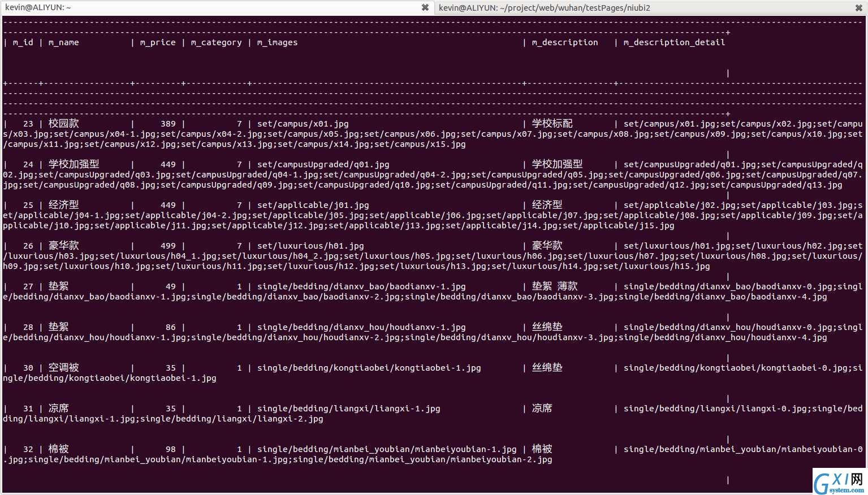868x495 pixels.
Task: Select product name 校园款
Action: (64, 123)
